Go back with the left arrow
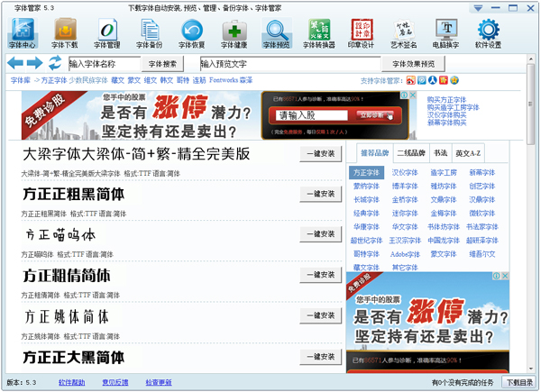The height and width of the screenshot is (392, 541). [15, 63]
